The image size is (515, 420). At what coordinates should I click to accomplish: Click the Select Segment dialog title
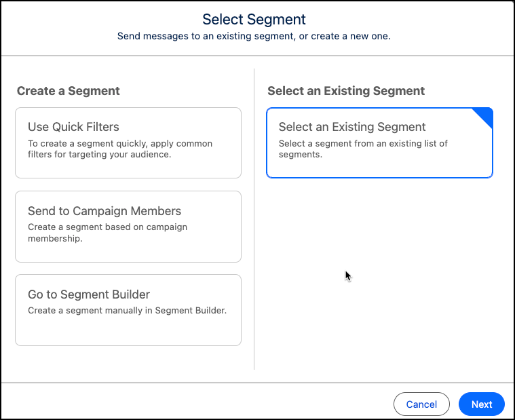[x=254, y=20]
